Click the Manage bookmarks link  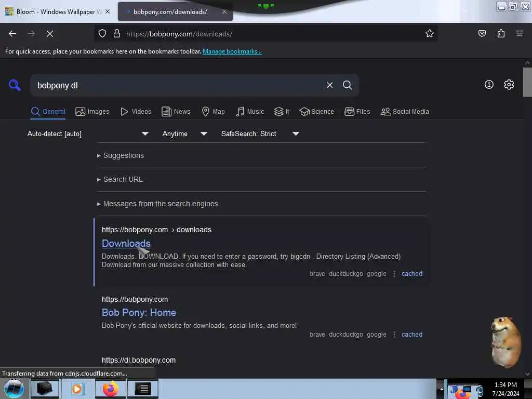pos(232,51)
